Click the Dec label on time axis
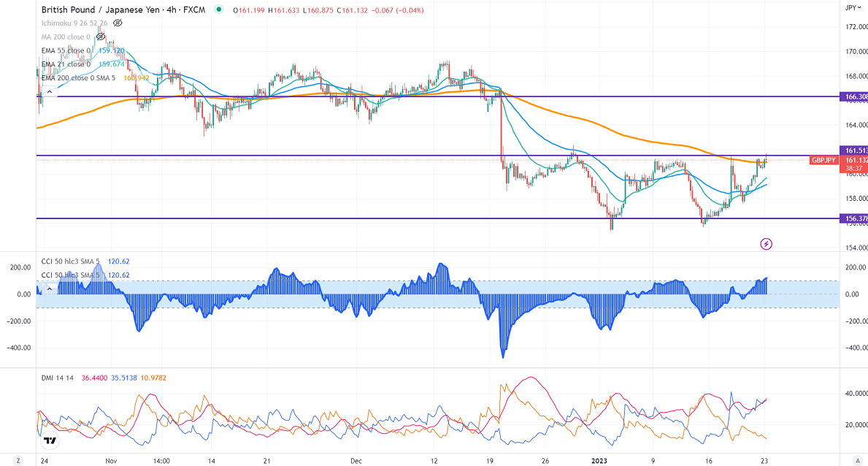 click(356, 462)
